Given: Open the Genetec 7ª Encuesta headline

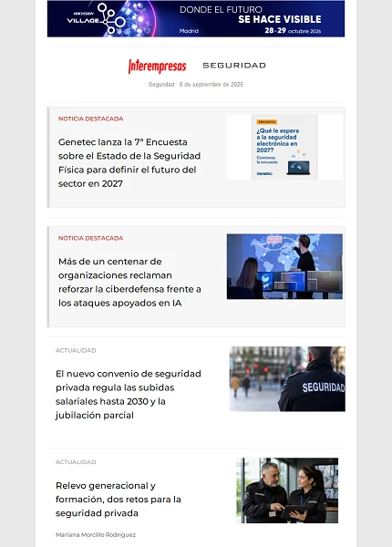Looking at the screenshot, I should [x=129, y=162].
